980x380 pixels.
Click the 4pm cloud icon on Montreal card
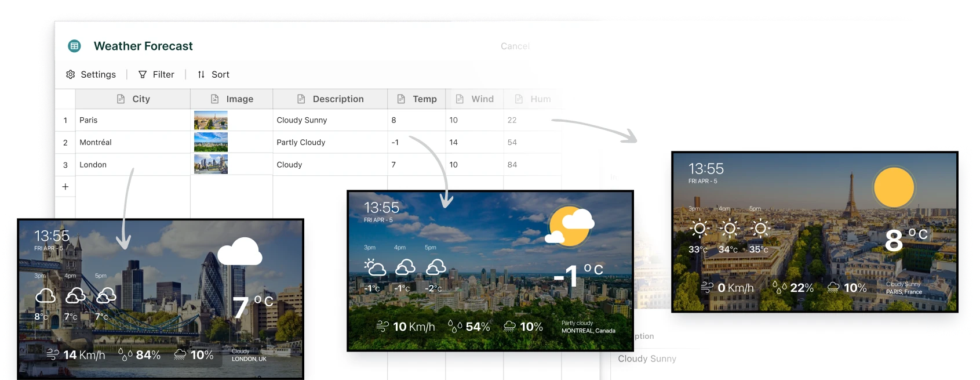pyautogui.click(x=405, y=267)
